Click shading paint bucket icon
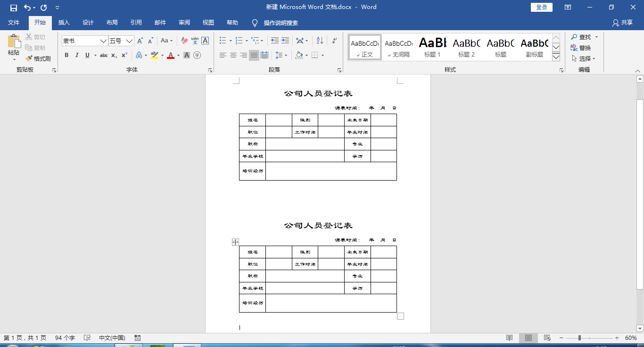The height and width of the screenshot is (347, 644). [299, 55]
